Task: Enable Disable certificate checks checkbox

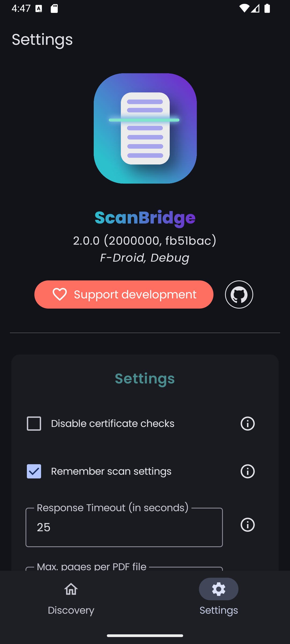Action: (34, 423)
